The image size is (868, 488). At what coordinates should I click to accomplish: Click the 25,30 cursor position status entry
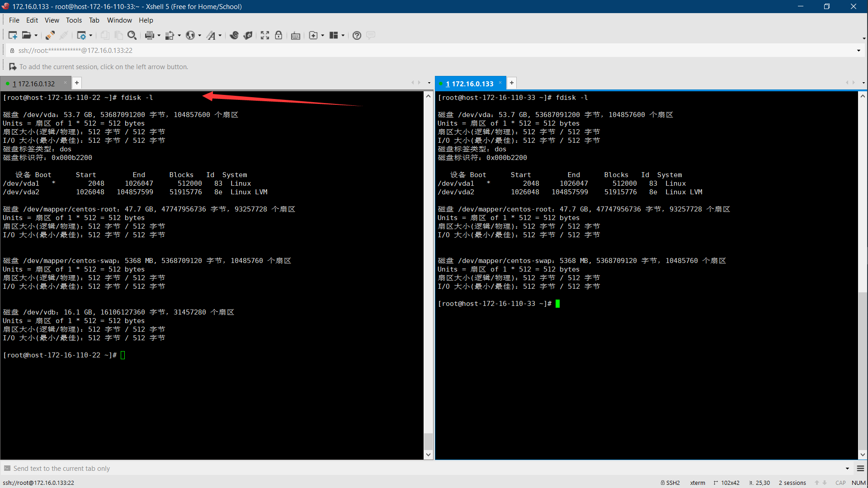pyautogui.click(x=759, y=483)
